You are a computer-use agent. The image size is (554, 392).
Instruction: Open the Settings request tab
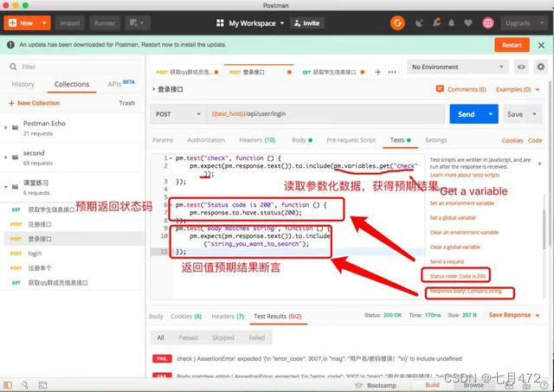[436, 140]
